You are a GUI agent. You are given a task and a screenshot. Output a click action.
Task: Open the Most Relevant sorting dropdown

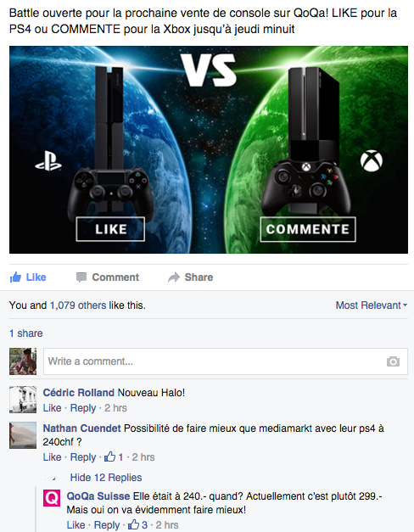point(372,305)
